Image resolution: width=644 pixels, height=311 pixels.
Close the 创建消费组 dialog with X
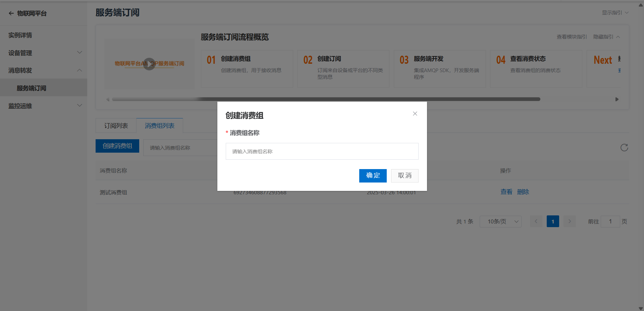point(415,114)
